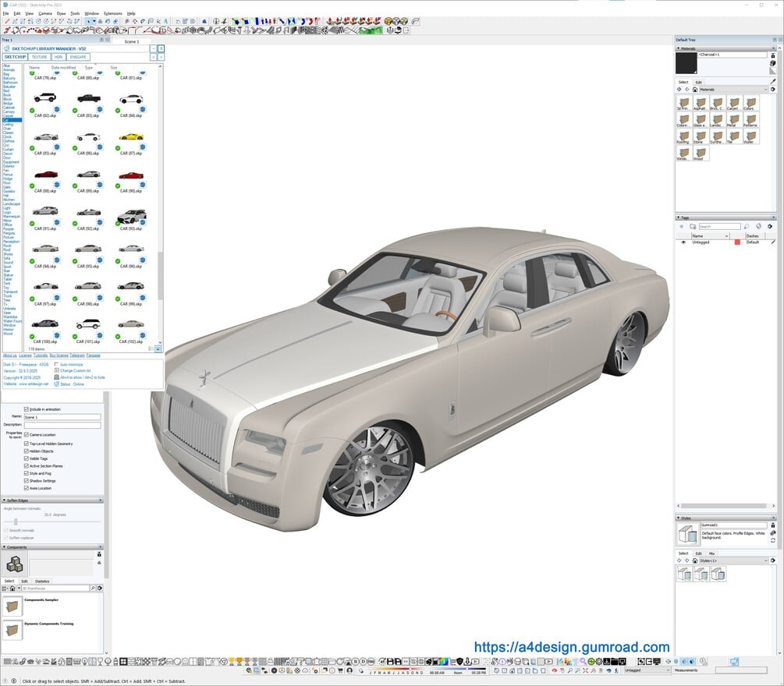Click the Add Tag folder icon
This screenshot has height=686, width=784.
(x=693, y=226)
